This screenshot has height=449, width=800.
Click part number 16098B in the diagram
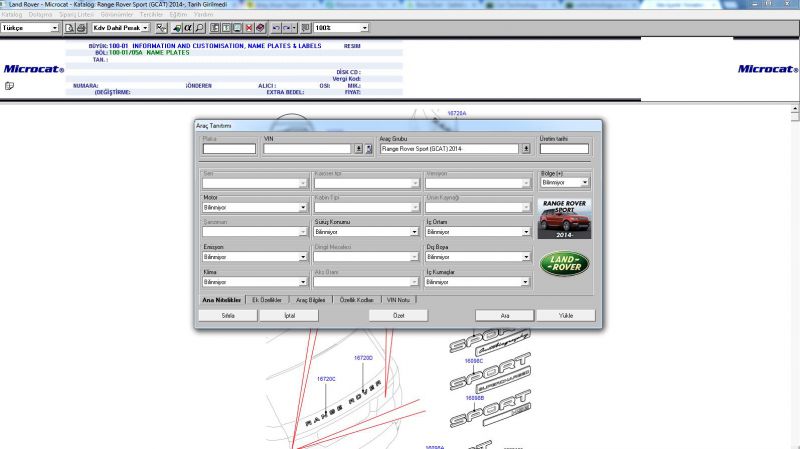tap(474, 398)
